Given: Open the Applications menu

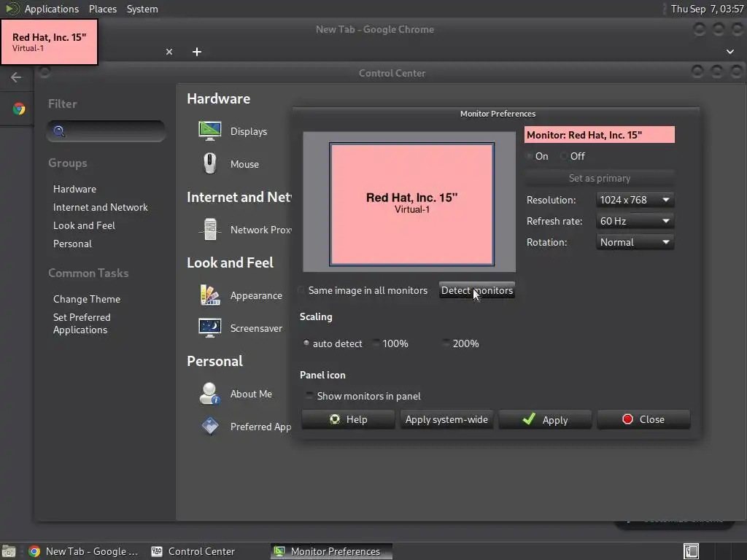Looking at the screenshot, I should (52, 9).
